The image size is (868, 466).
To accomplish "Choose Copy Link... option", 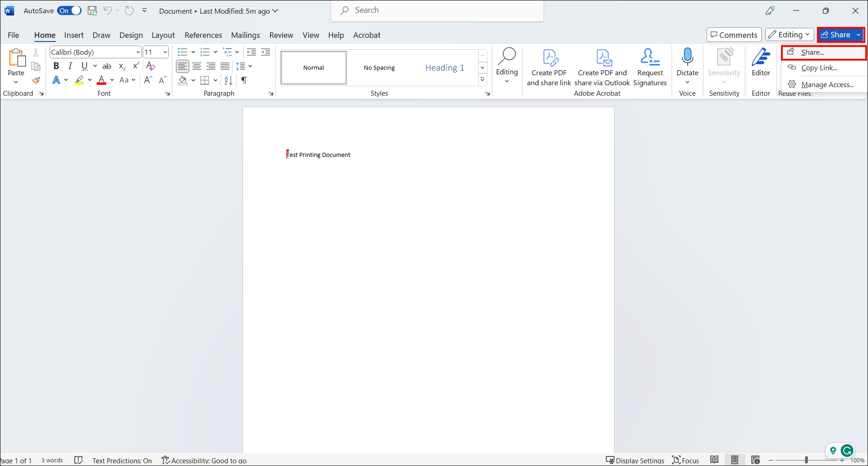I will 824,68.
